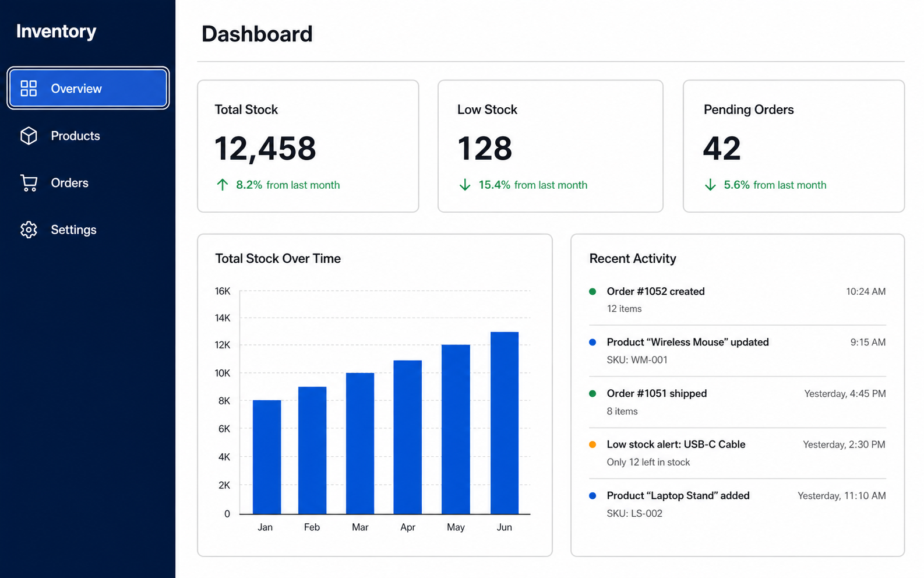Click the Products box icon

pyautogui.click(x=29, y=136)
